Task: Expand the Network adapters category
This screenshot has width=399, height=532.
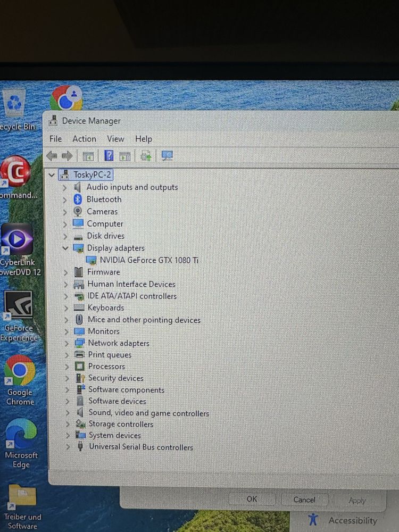Action: pyautogui.click(x=66, y=343)
